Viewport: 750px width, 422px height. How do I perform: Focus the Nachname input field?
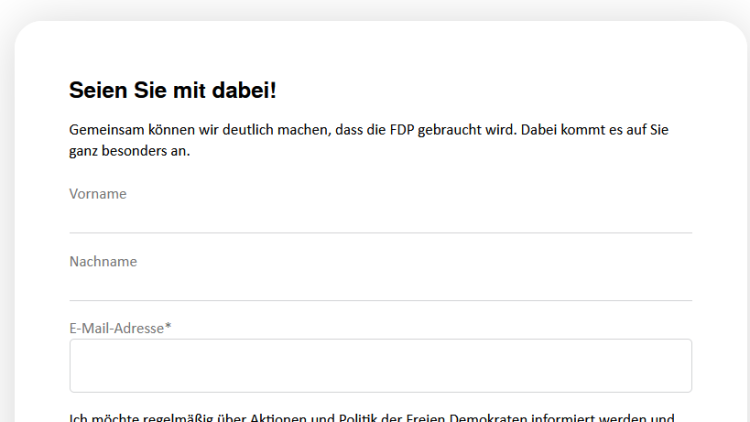point(380,287)
